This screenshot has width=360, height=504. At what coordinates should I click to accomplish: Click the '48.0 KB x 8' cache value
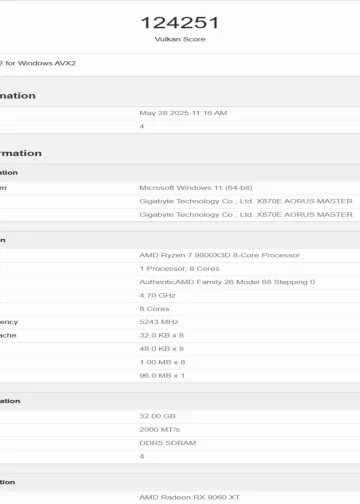click(161, 349)
